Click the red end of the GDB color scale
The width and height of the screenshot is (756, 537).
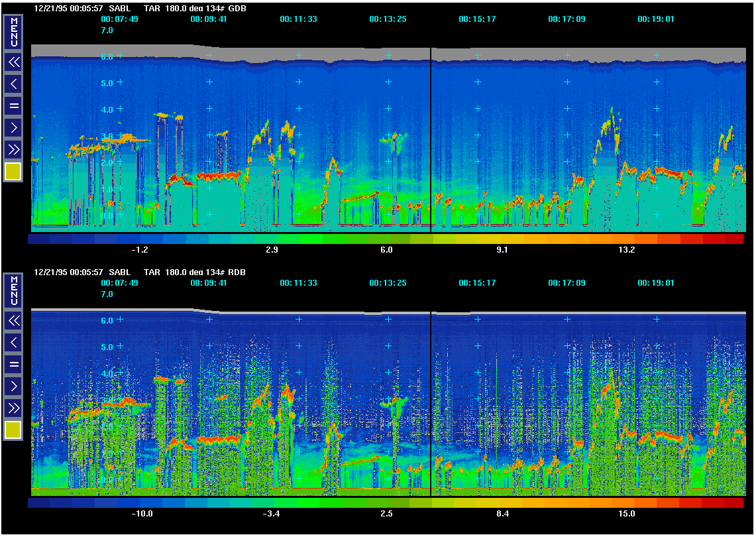pyautogui.click(x=734, y=239)
